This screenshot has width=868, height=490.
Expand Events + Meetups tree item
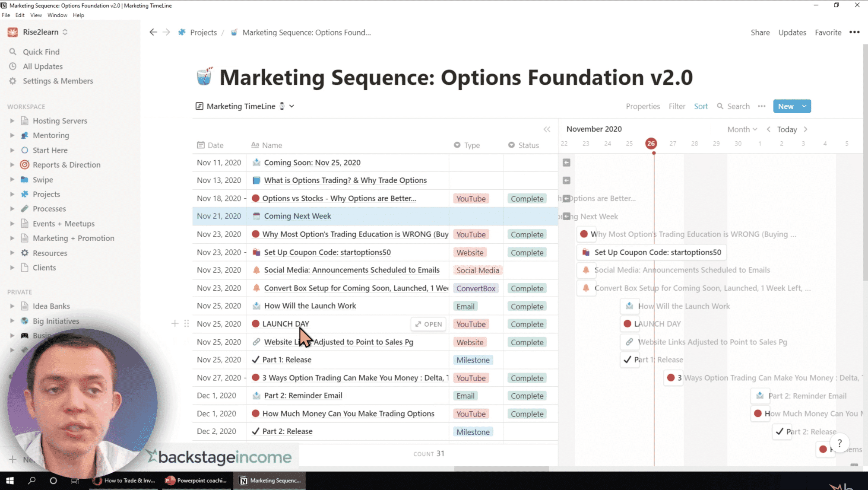click(12, 223)
